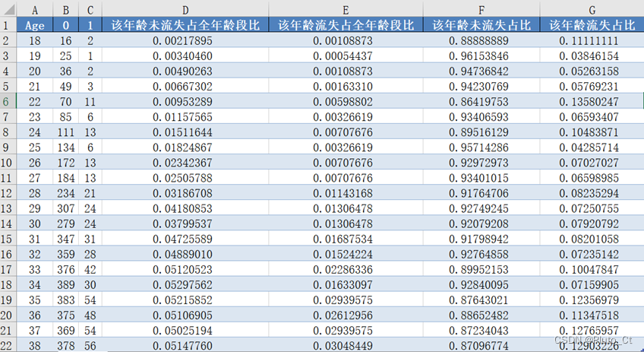This screenshot has width=644, height=352.
Task: Click the select-all corner triangle
Action: tap(8, 9)
